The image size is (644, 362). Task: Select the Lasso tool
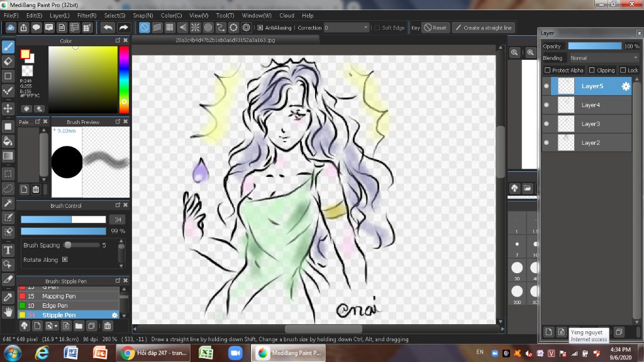(8, 188)
